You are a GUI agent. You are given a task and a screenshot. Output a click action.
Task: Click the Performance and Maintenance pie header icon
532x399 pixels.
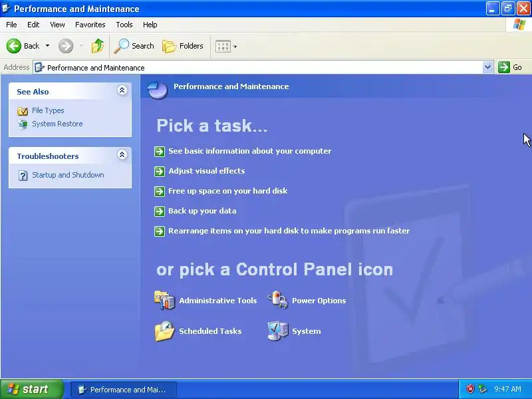[158, 90]
